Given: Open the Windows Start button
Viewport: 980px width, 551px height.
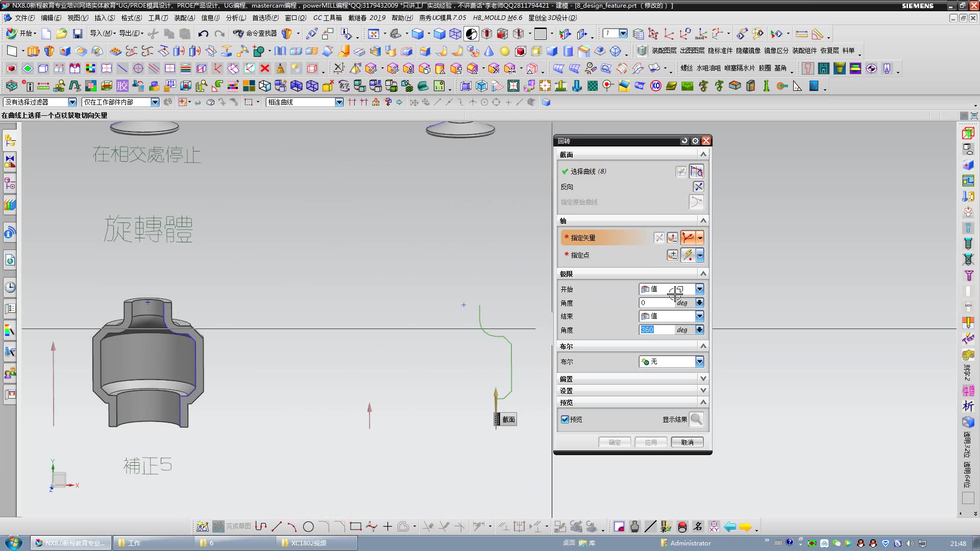Looking at the screenshot, I should [13, 542].
